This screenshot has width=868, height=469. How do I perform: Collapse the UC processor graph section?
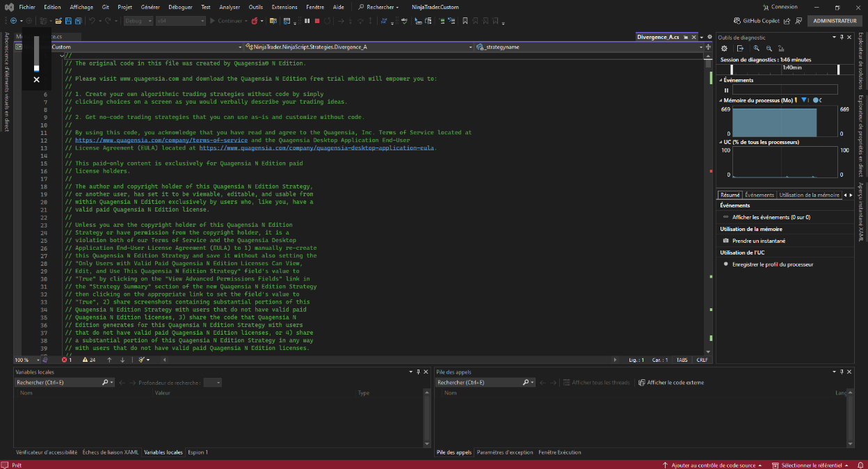[x=721, y=142]
